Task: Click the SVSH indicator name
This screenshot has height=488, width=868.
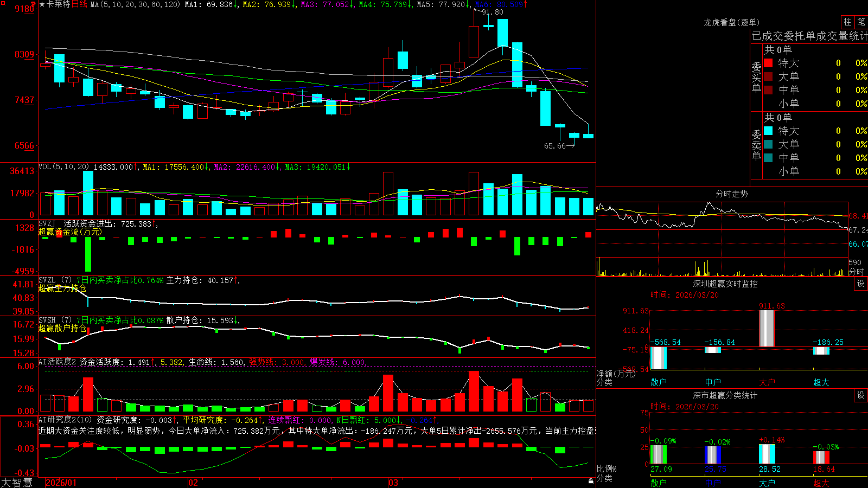Action: tap(47, 320)
